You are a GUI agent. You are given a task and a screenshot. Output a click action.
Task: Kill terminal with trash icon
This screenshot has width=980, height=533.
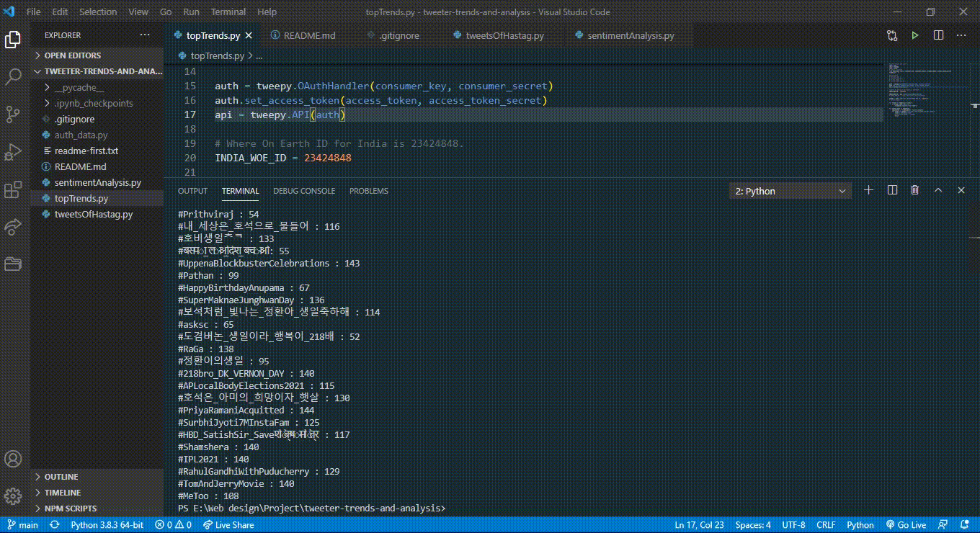click(915, 190)
